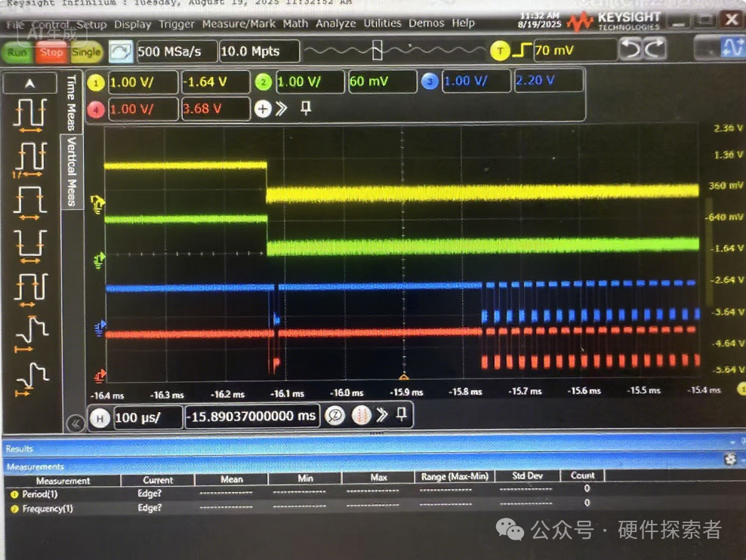Viewport: 746px width, 560px height.
Task: Edit channel 3 offset 2.20 V
Action: (549, 80)
